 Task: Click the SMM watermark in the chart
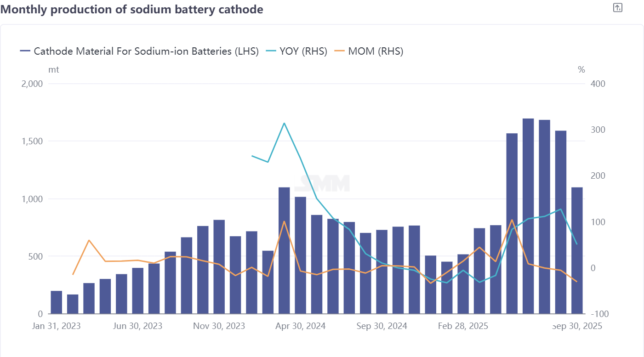[322, 183]
